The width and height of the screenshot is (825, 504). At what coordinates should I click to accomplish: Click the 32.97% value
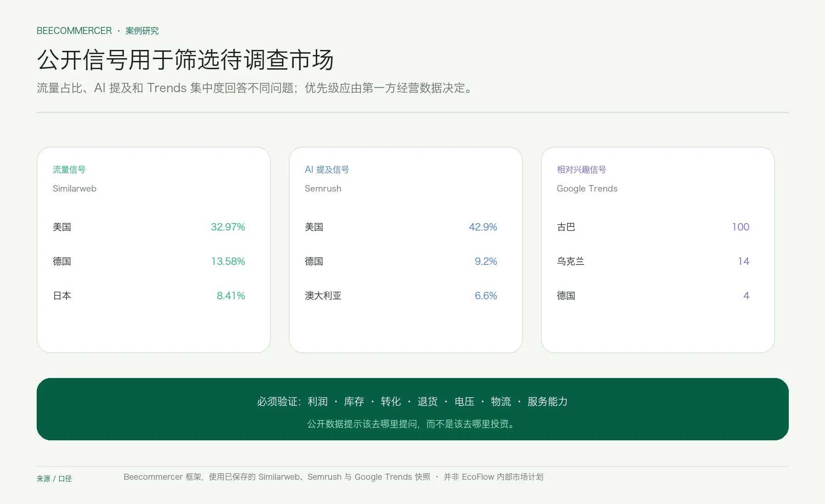point(228,227)
